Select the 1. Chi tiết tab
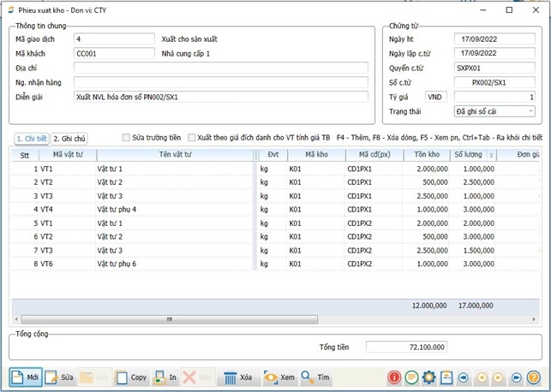The height and width of the screenshot is (392, 551). pyautogui.click(x=31, y=138)
